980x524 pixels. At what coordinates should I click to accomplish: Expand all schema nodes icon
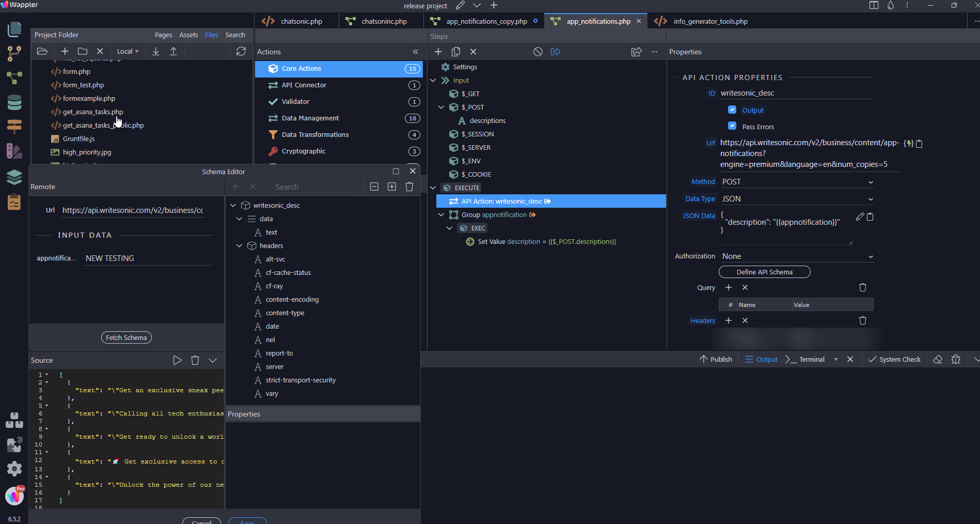click(392, 187)
